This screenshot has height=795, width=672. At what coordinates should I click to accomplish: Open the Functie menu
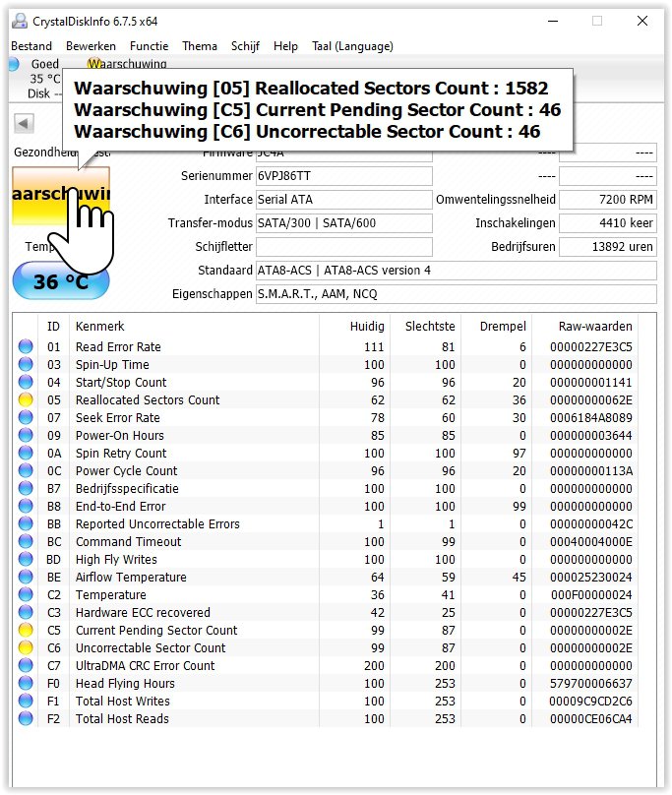click(149, 46)
